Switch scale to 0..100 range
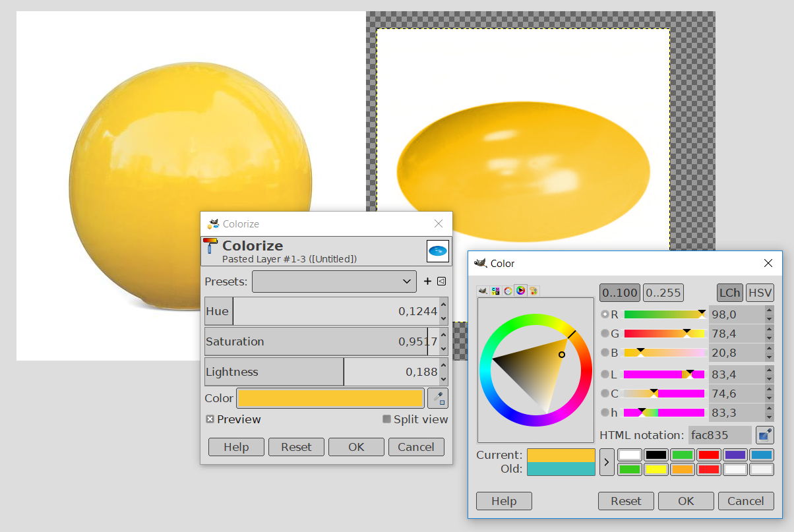The image size is (794, 532). tap(620, 293)
